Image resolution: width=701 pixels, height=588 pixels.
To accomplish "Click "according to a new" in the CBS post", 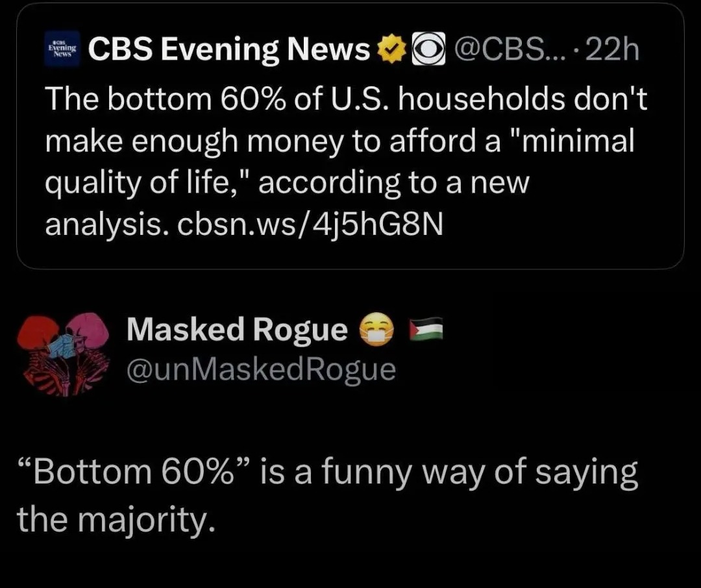I will click(x=394, y=183).
